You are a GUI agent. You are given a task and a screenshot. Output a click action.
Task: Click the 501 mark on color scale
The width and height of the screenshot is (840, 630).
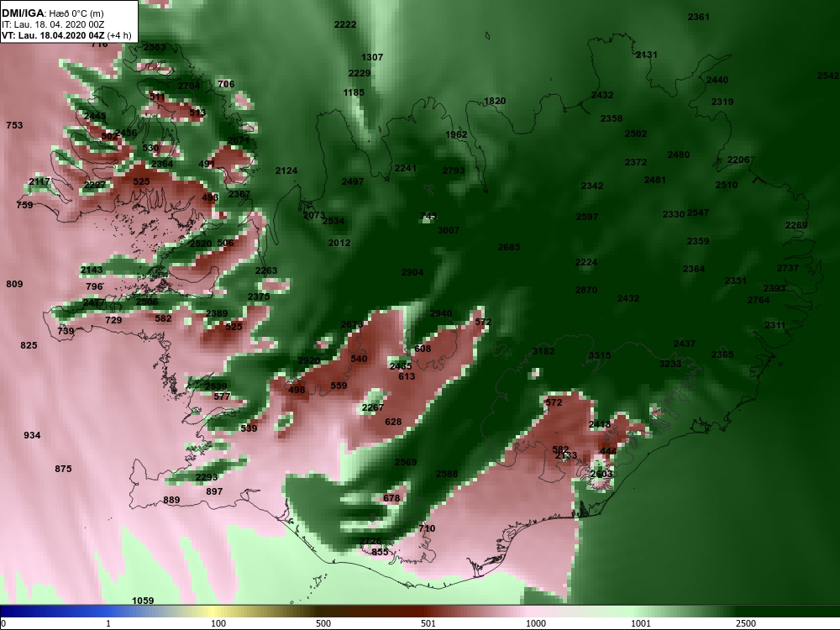(428, 623)
